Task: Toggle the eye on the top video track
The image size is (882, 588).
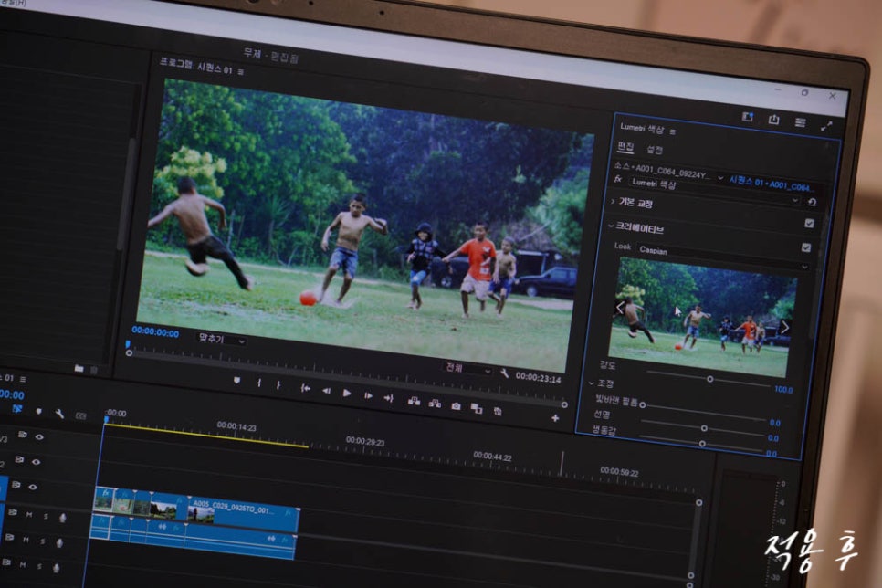Action: (39, 436)
